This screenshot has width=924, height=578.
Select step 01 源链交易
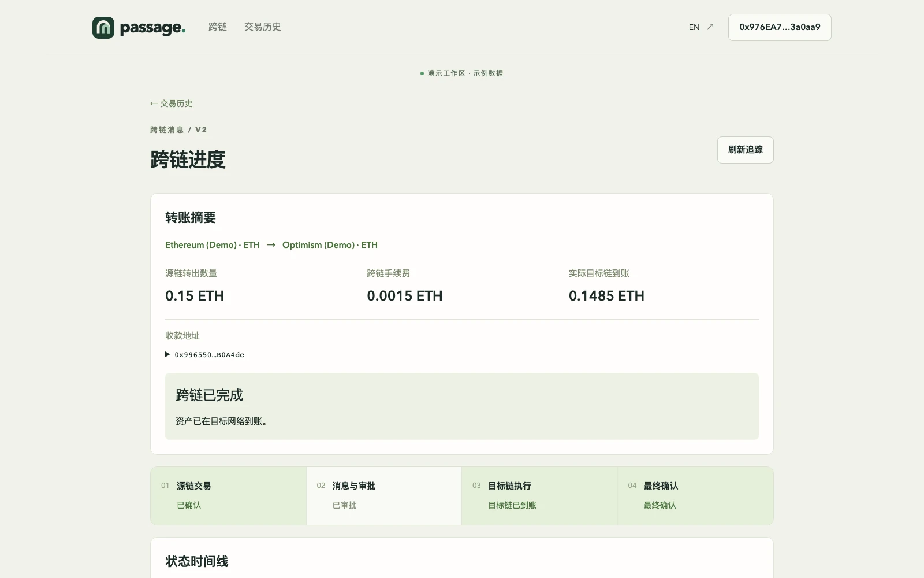point(229,496)
